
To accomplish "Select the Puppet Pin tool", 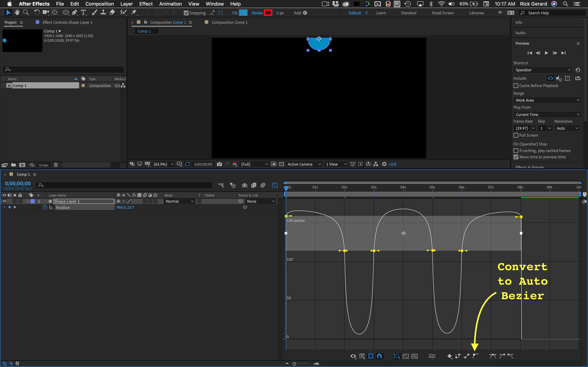I will 134,12.
